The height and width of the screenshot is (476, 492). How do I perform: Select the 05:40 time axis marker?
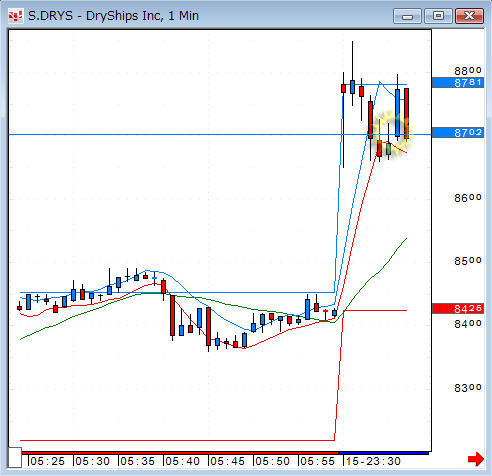click(x=182, y=461)
